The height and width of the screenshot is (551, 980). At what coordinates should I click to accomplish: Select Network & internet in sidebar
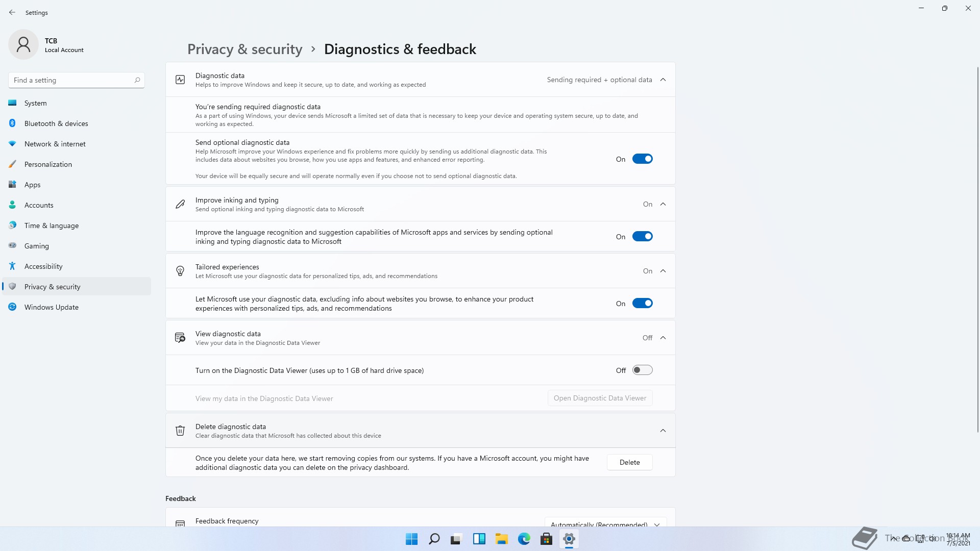(77, 144)
